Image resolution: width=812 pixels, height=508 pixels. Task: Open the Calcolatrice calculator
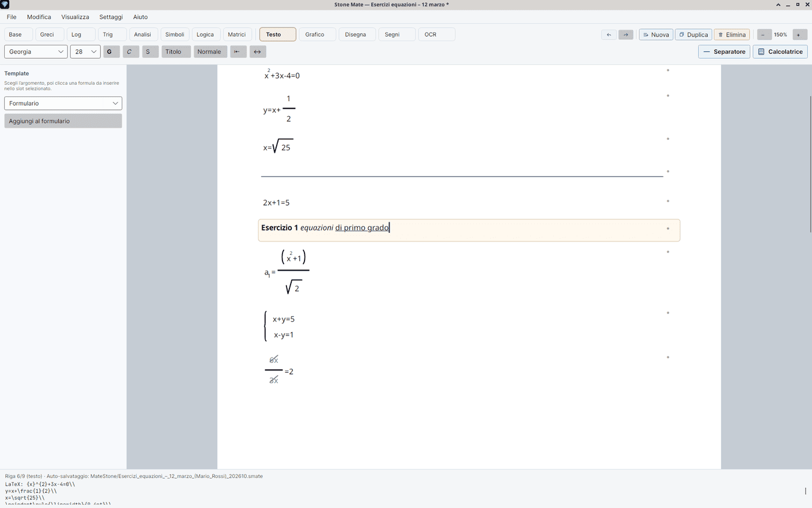tap(780, 52)
